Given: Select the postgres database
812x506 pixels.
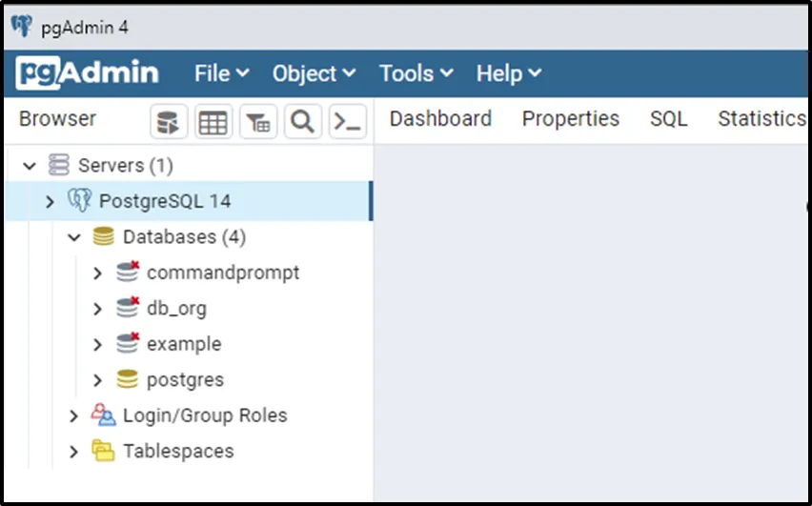Looking at the screenshot, I should pos(185,380).
